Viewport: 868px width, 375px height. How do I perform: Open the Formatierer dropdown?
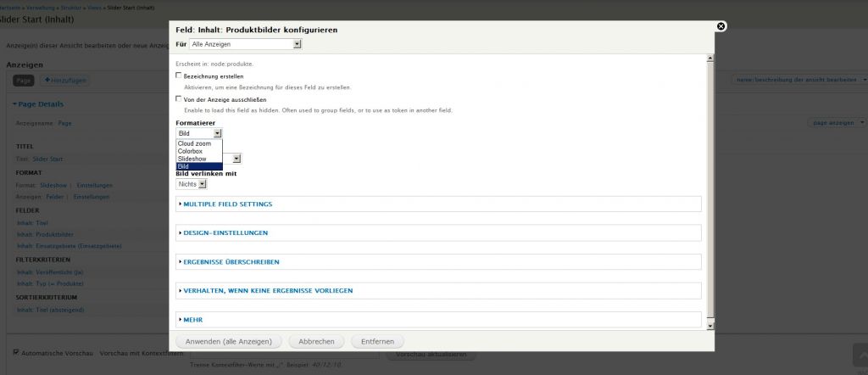pos(199,133)
